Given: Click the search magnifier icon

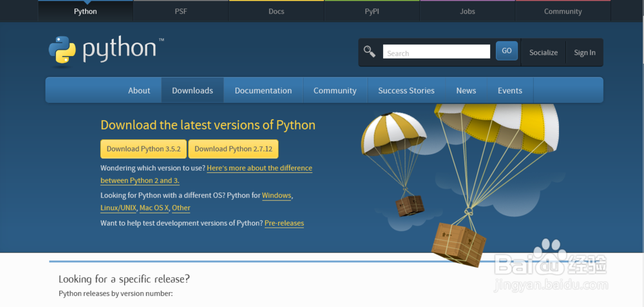Looking at the screenshot, I should point(370,52).
